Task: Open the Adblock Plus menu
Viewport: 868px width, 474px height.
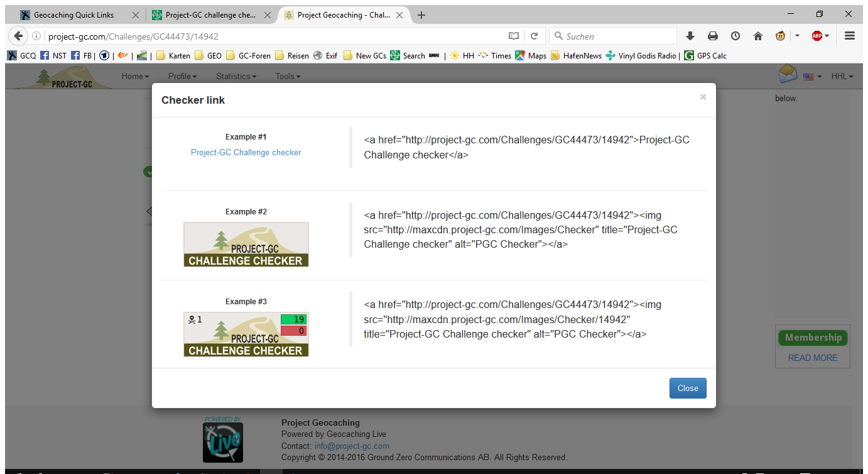Action: [x=820, y=36]
